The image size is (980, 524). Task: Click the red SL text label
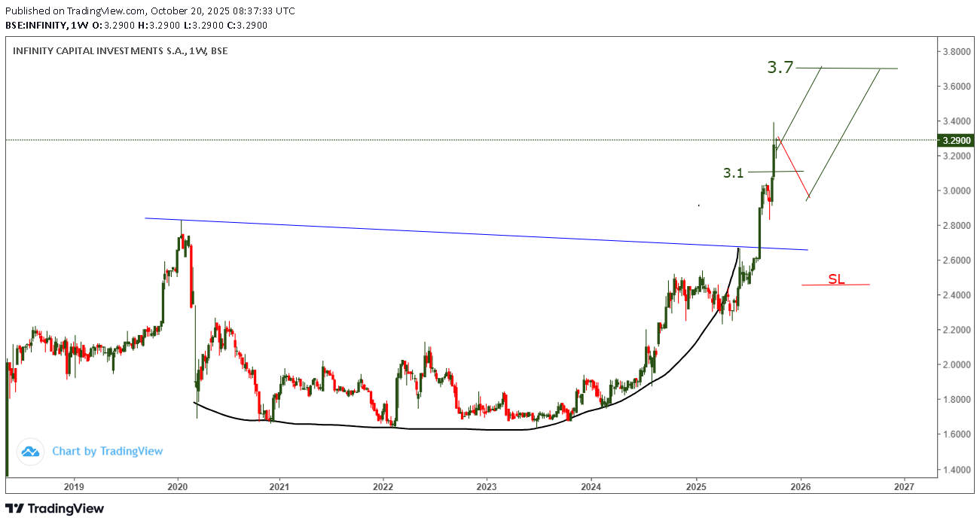tap(836, 279)
